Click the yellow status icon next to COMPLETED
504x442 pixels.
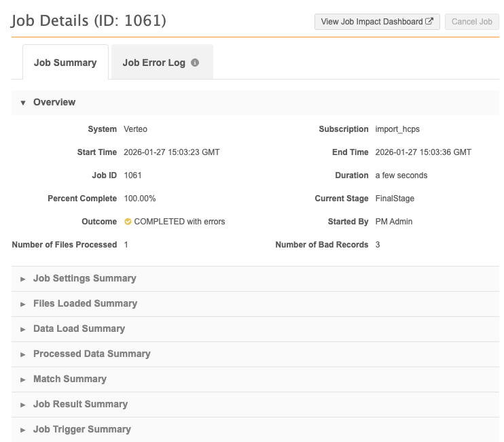click(x=128, y=222)
